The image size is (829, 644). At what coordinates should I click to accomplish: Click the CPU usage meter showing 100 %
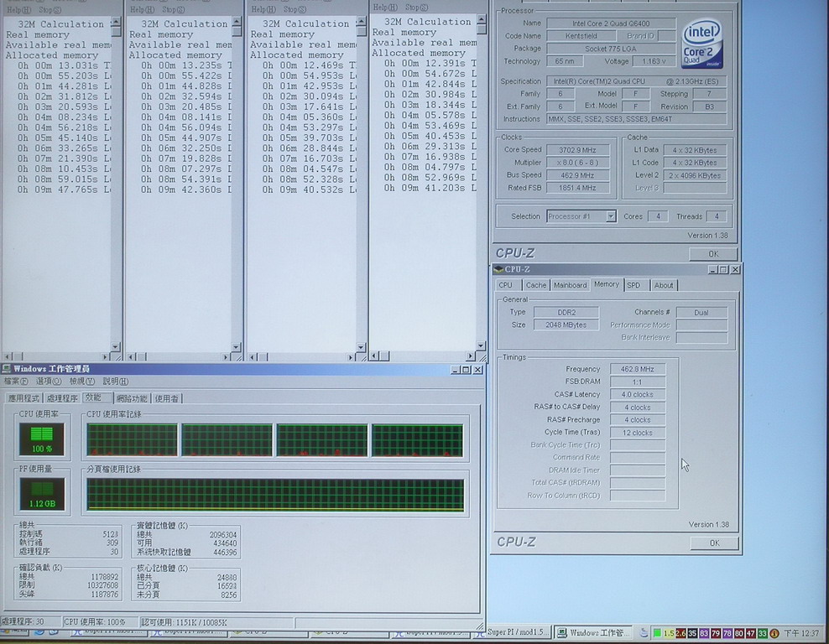pos(42,439)
